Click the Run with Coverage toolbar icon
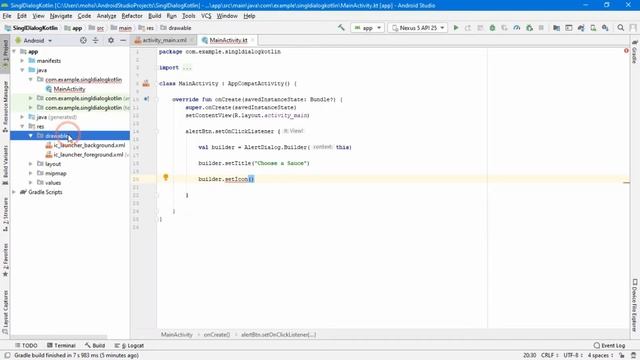 coord(504,28)
